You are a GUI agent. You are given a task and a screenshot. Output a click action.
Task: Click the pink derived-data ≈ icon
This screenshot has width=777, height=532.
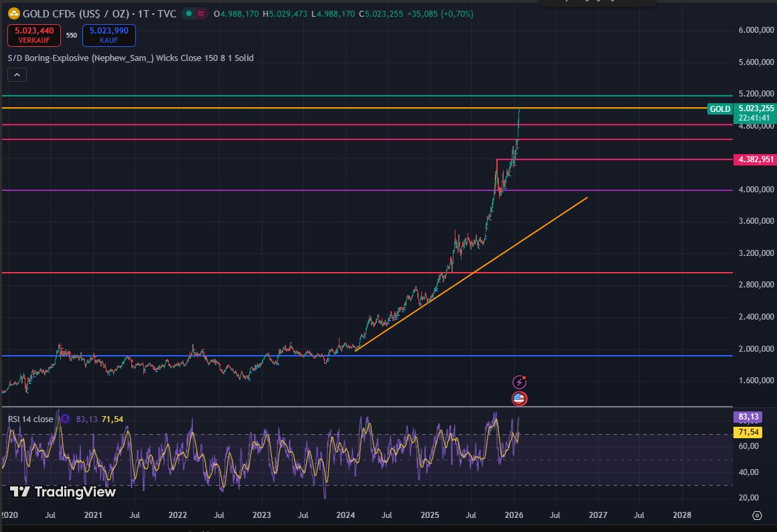click(201, 13)
